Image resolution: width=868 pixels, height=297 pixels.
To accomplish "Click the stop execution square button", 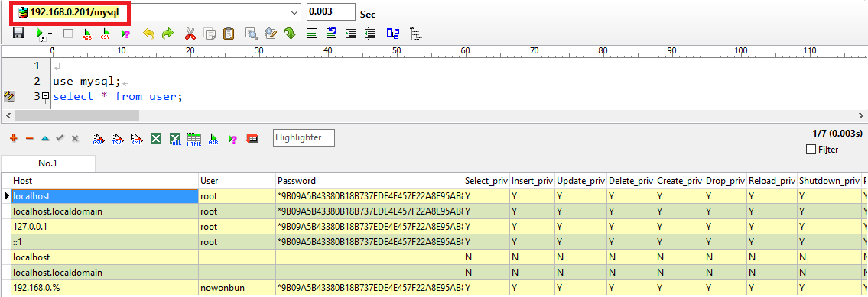I will (68, 34).
